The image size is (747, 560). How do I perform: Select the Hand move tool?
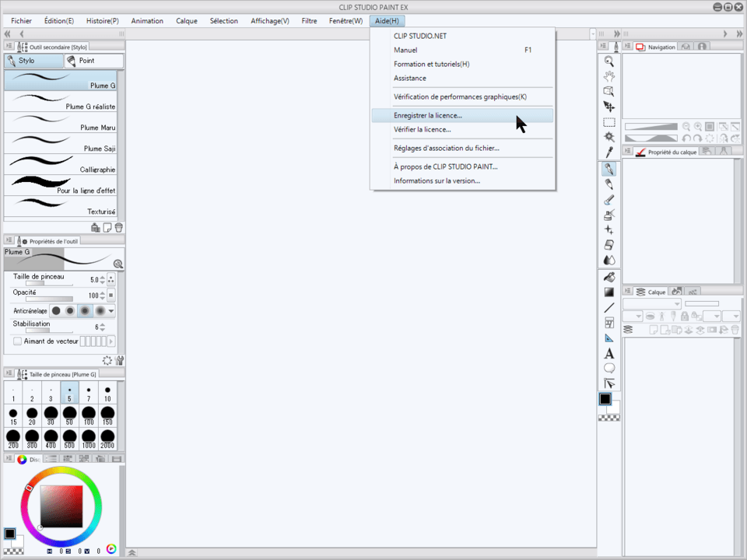608,76
